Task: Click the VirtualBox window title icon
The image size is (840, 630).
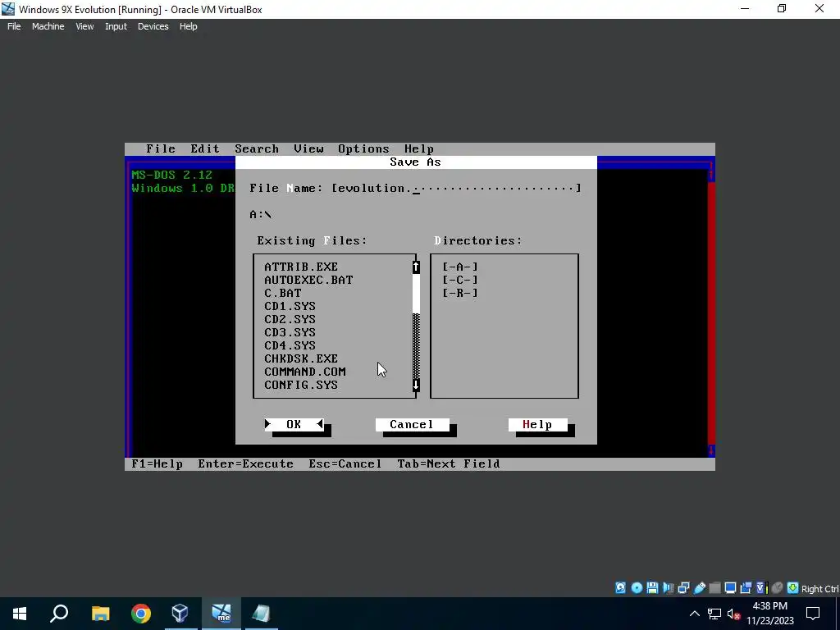Action: pyautogui.click(x=8, y=9)
